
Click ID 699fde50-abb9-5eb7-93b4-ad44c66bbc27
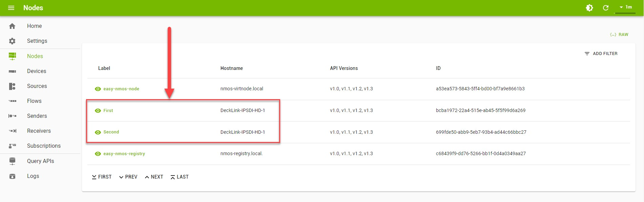pos(481,132)
